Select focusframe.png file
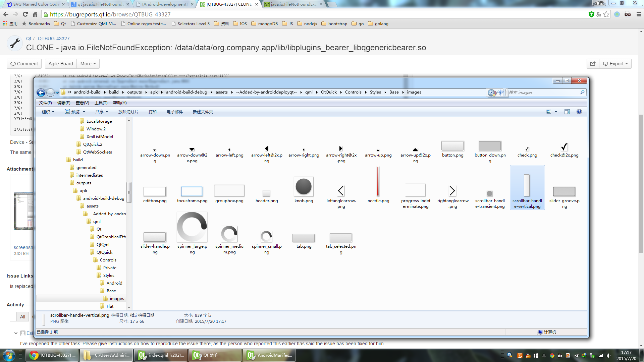Screen dimensions: 644x362 [x=192, y=194]
